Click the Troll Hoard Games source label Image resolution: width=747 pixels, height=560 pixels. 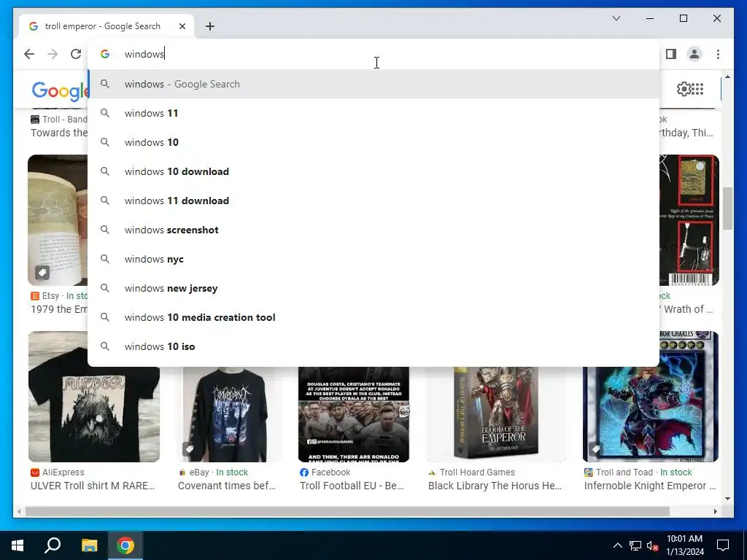tap(477, 472)
